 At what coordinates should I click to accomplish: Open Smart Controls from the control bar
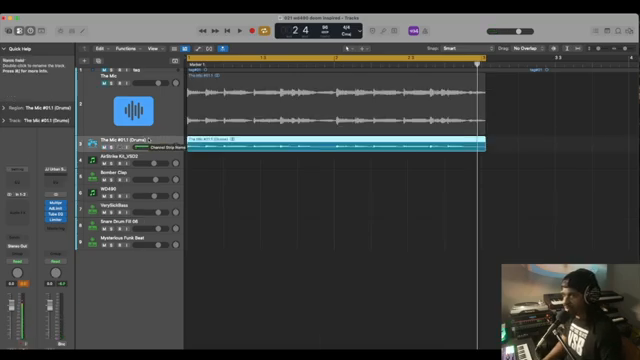pyautogui.click(x=60, y=31)
